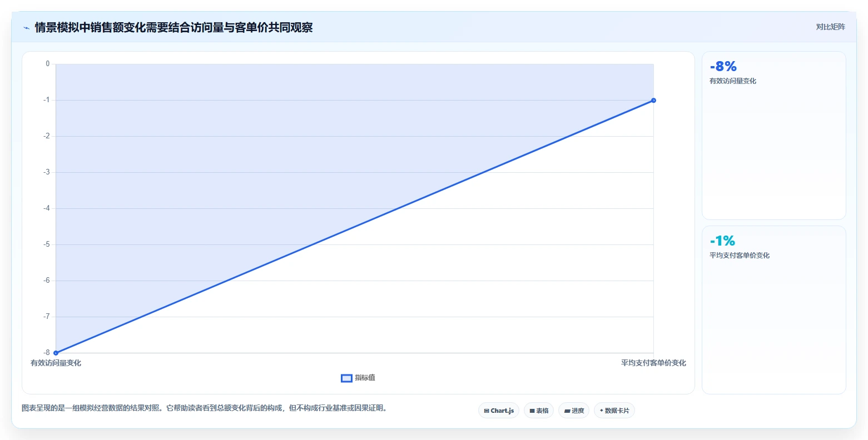This screenshot has height=440, width=868.
Task: Click the icon inside the 进度 tag
Action: (567, 411)
